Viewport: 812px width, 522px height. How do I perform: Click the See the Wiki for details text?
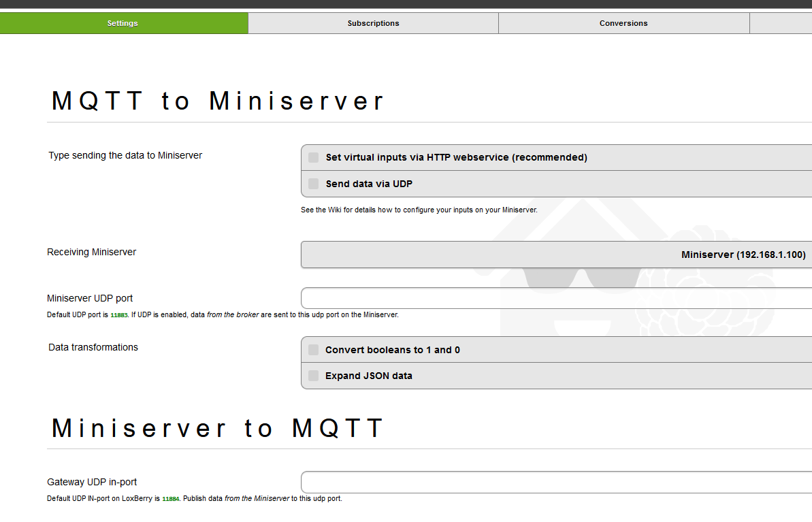(419, 210)
